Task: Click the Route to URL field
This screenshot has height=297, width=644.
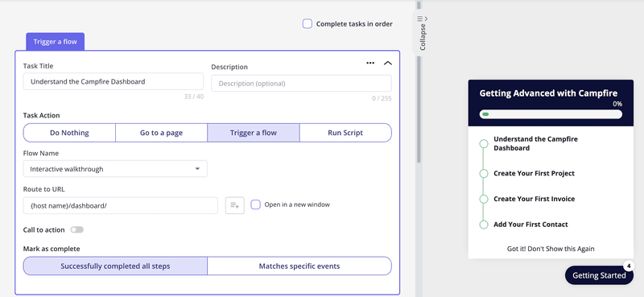Action: (x=120, y=205)
